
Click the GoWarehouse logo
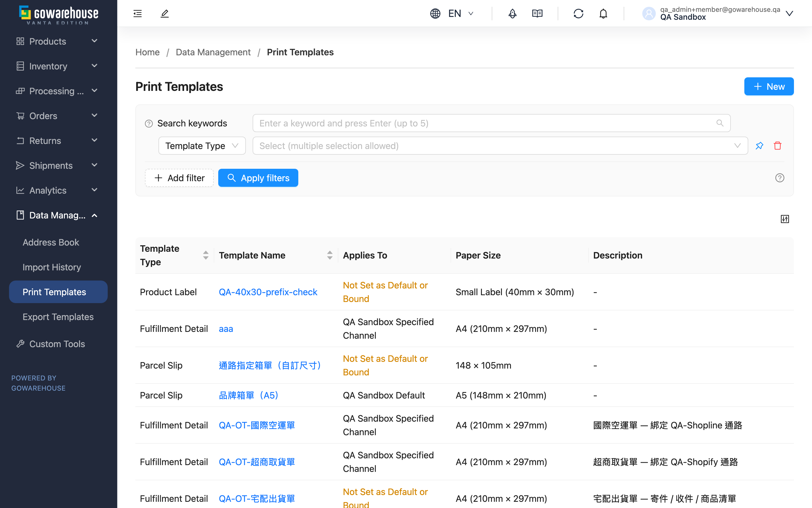(58, 15)
